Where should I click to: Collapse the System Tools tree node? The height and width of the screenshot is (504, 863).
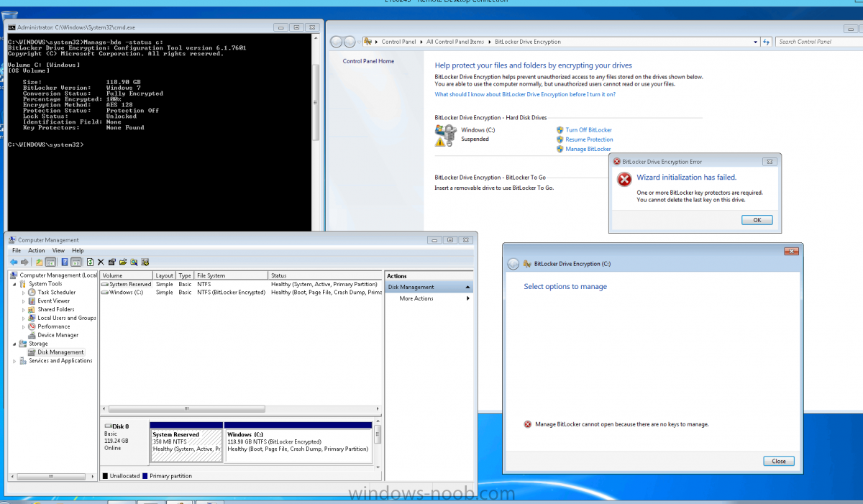point(14,284)
